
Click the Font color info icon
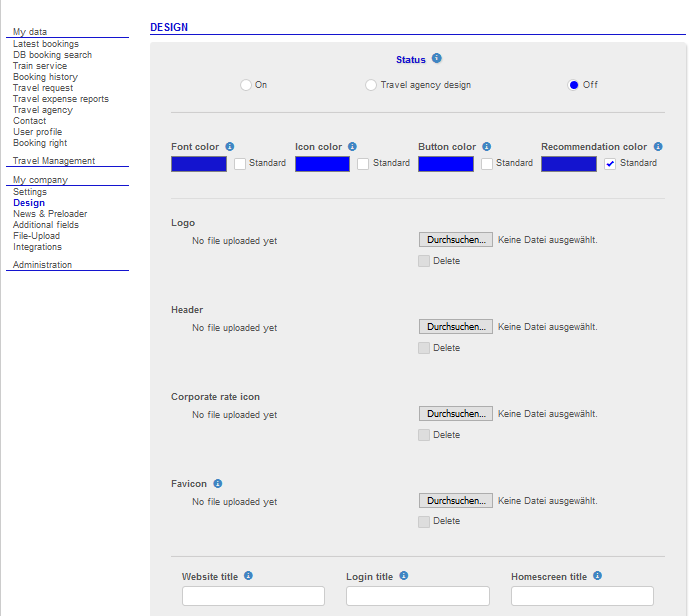(230, 146)
